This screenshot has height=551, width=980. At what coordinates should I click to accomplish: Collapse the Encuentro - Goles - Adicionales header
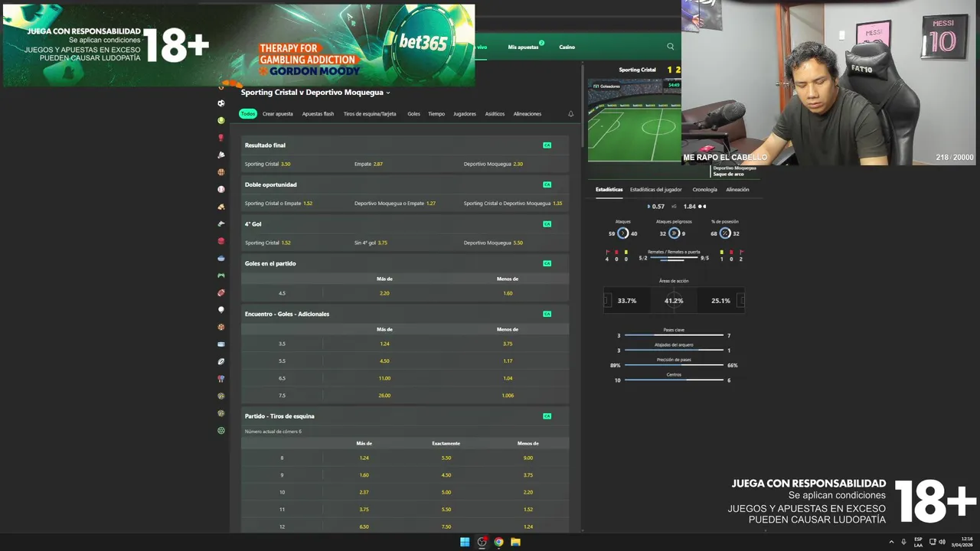(x=405, y=314)
